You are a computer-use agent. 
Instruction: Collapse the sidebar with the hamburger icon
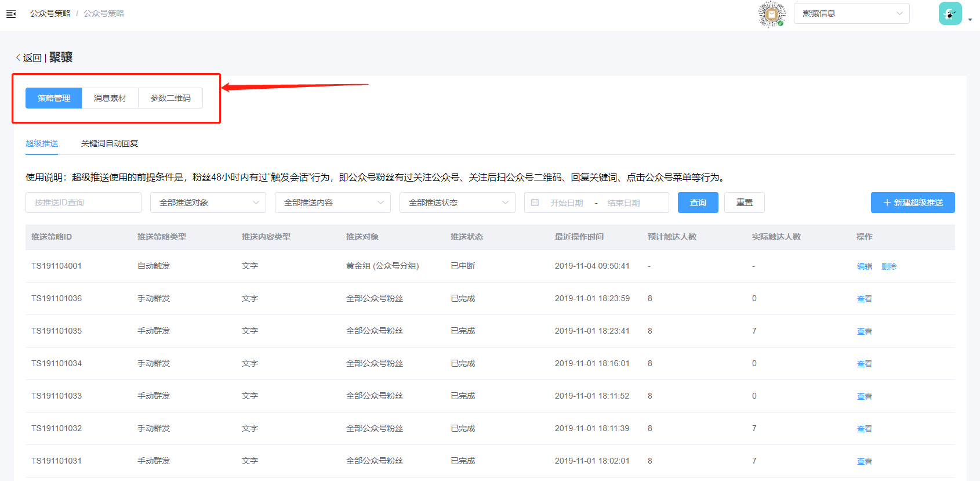tap(11, 13)
